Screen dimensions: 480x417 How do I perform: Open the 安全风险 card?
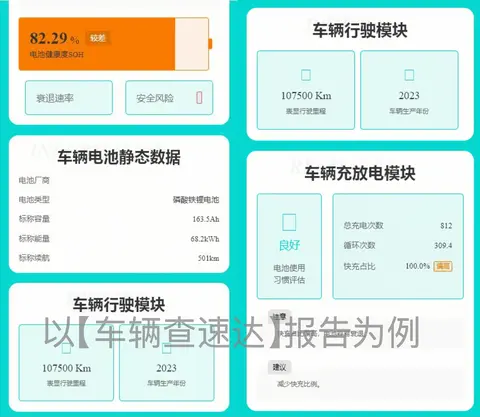pos(169,98)
